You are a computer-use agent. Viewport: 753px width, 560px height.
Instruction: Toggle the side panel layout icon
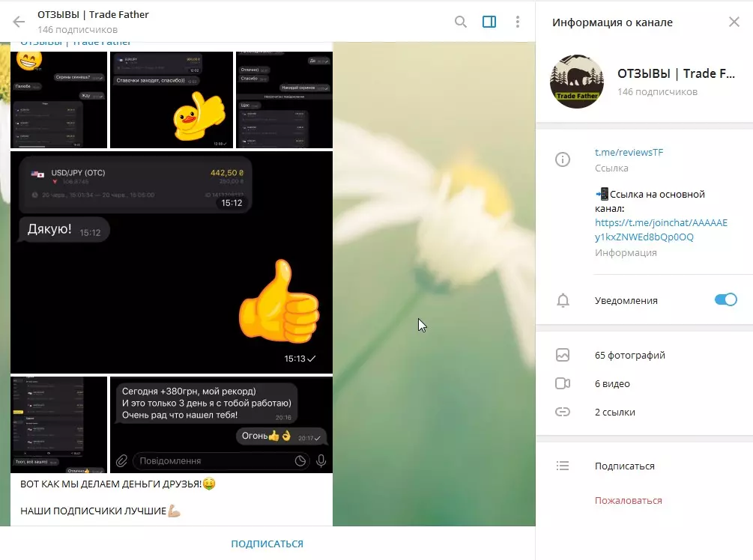pos(489,22)
